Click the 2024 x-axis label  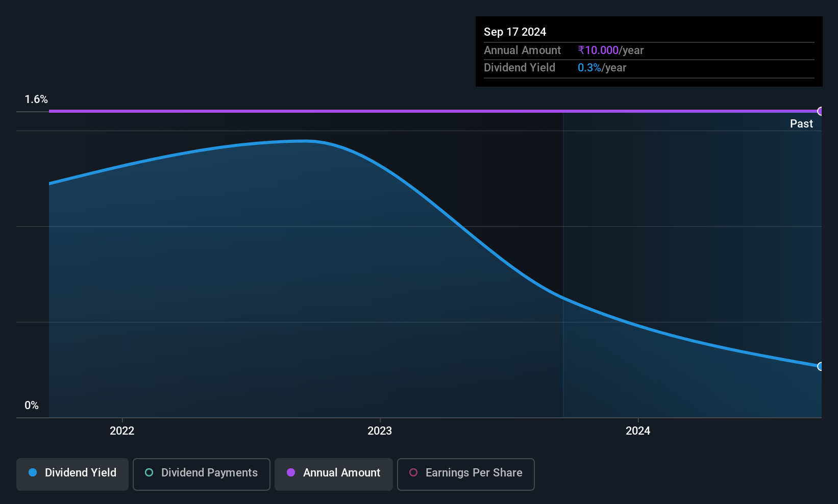[638, 431]
